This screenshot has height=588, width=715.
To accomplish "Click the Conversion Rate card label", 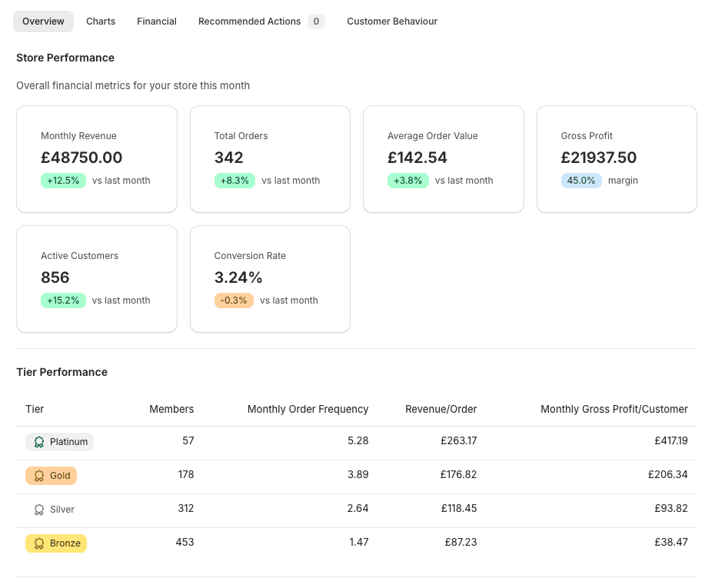I will pos(250,256).
